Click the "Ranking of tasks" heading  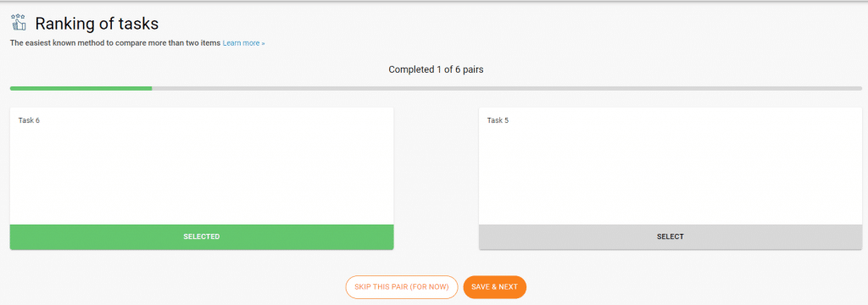[97, 24]
